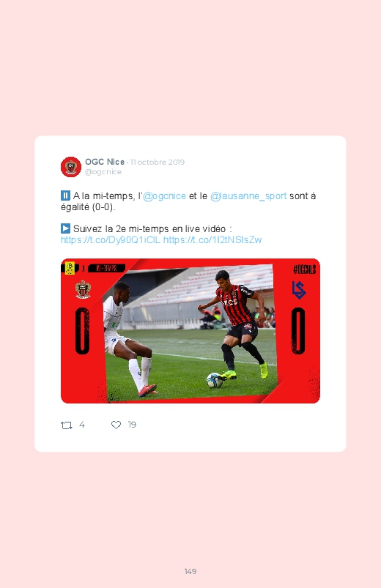Open the @ogcnice handle under name

103,172
